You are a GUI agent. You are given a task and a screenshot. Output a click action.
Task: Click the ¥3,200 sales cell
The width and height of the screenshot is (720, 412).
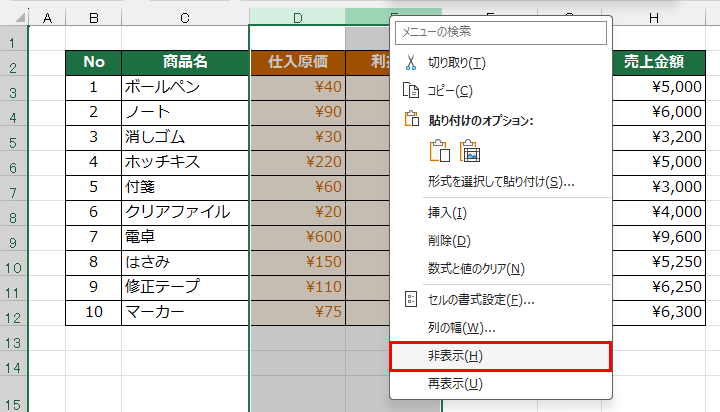click(x=659, y=137)
